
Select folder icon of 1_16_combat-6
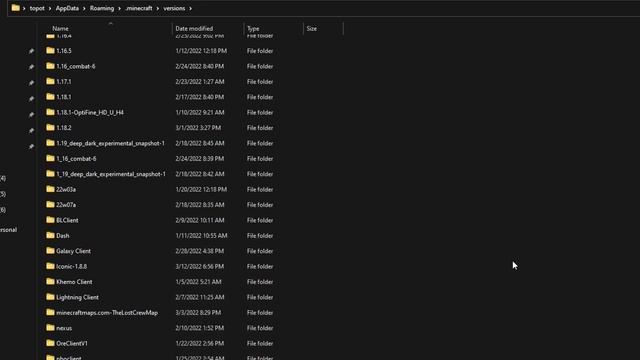coord(50,158)
